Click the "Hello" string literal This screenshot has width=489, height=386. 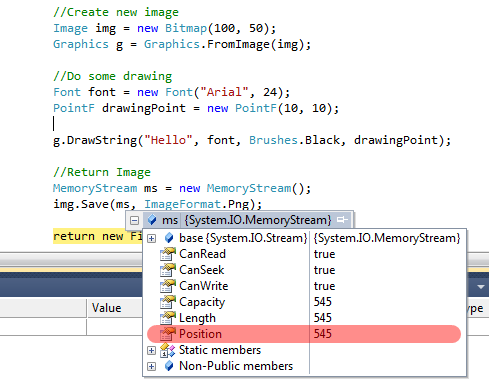point(168,140)
